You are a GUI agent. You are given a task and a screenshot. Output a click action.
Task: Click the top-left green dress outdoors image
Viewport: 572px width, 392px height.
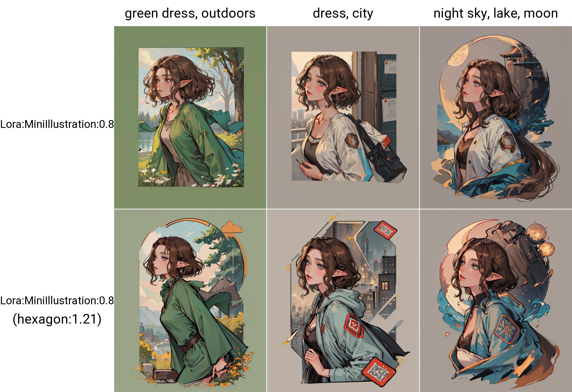(x=190, y=117)
